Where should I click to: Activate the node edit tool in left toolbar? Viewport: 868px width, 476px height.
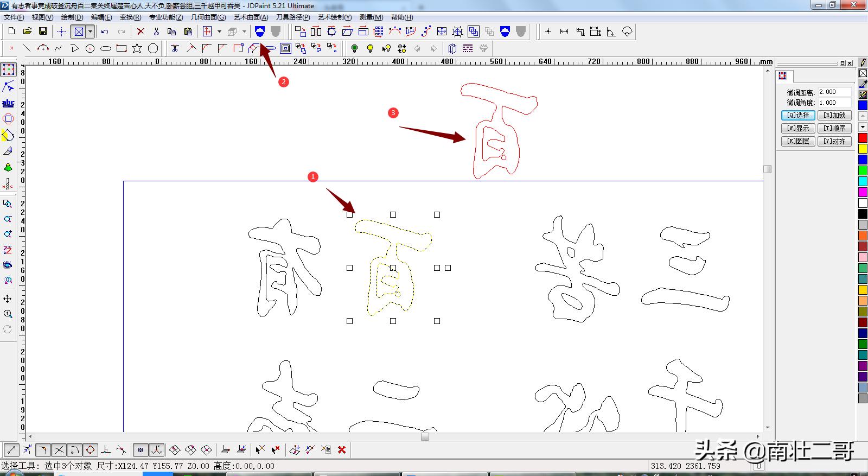tap(8, 86)
